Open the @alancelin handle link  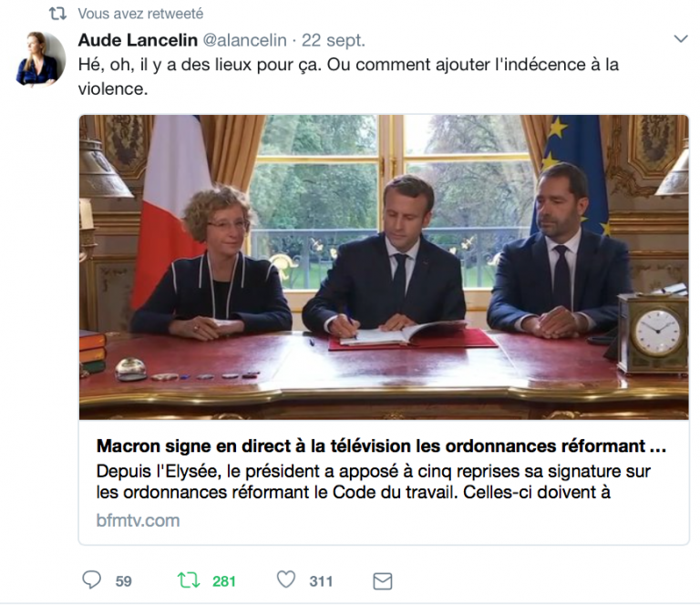pos(244,40)
